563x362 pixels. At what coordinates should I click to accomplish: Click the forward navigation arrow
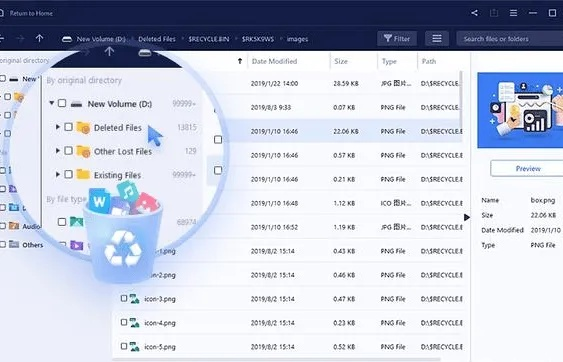tap(20, 38)
